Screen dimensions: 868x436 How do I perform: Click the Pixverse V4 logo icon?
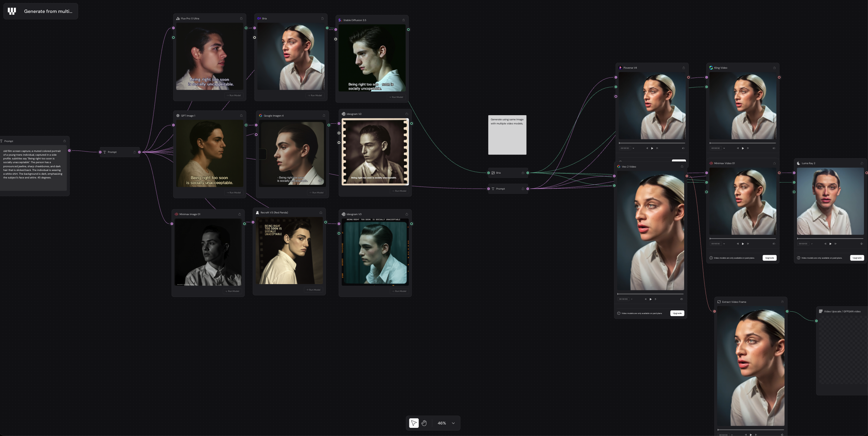[x=620, y=68]
